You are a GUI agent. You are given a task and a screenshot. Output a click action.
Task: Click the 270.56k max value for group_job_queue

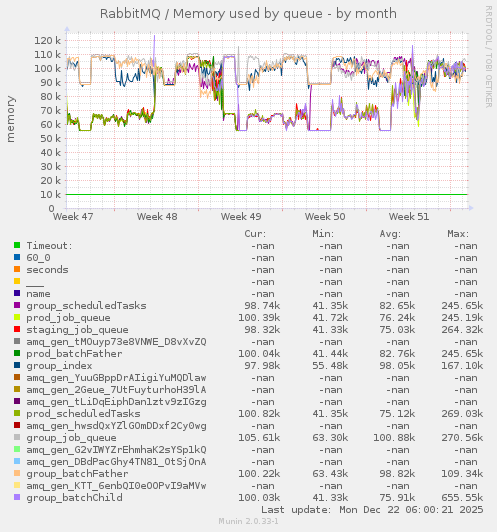(462, 438)
